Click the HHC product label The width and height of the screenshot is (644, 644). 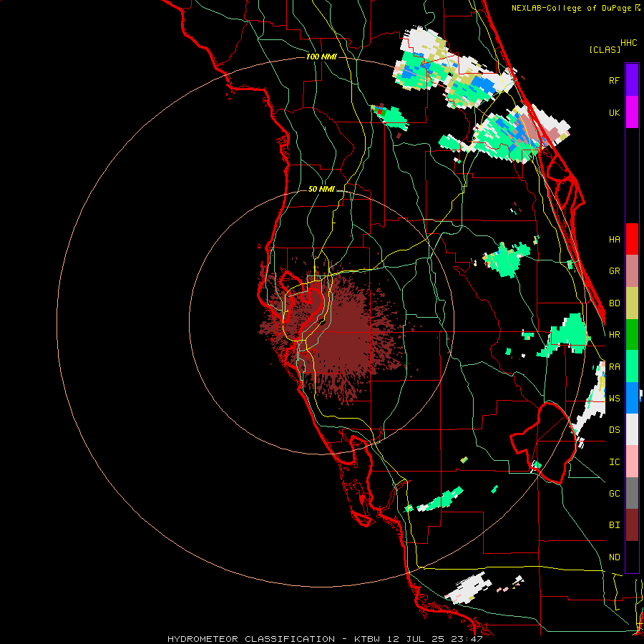(629, 43)
